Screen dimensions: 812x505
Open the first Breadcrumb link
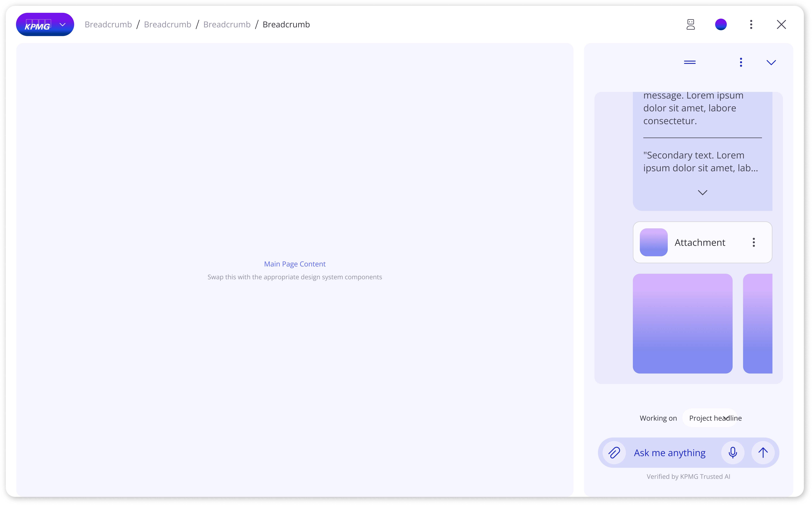tap(108, 24)
